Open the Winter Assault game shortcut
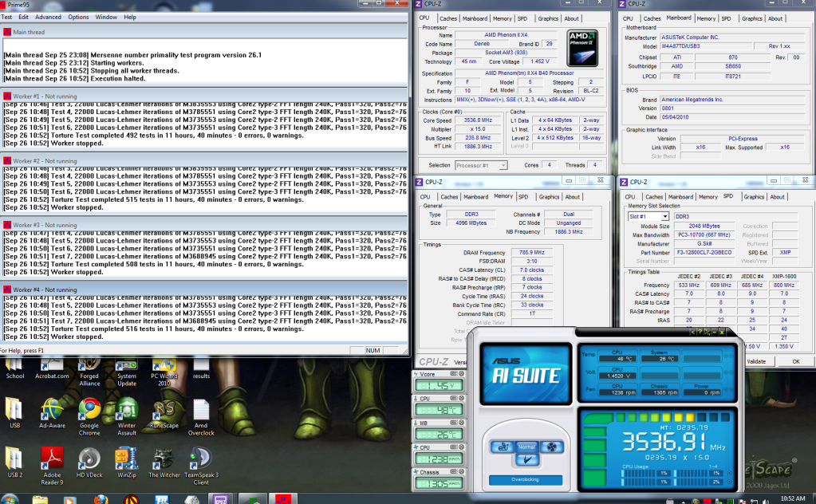The width and height of the screenshot is (816, 504). 127,416
